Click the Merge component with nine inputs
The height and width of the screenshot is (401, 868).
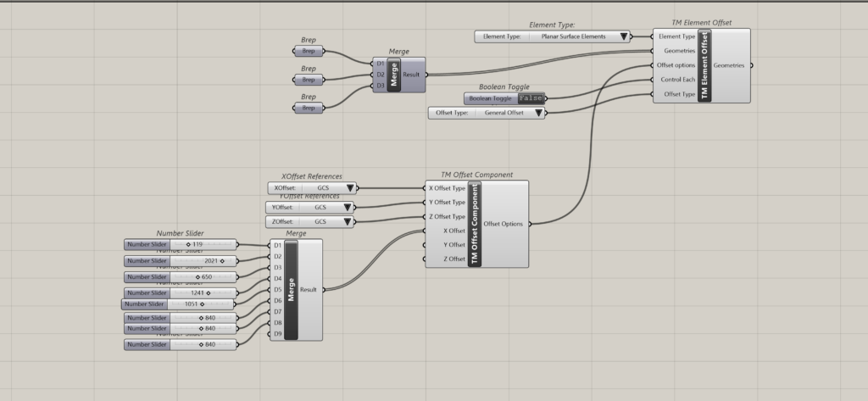click(291, 289)
